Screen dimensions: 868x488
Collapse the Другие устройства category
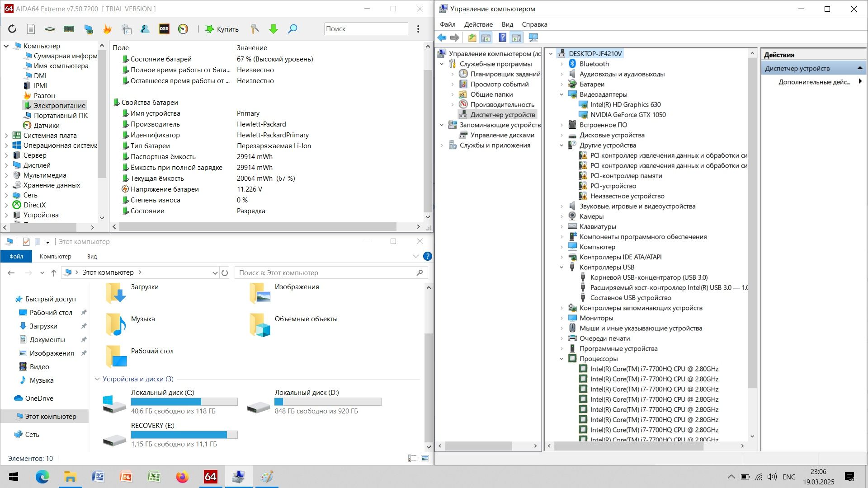click(561, 145)
